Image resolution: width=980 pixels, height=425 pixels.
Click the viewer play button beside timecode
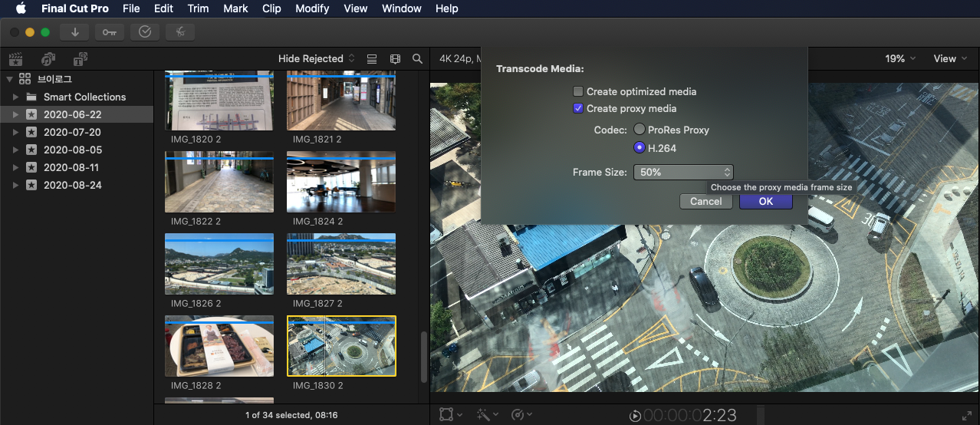pos(635,416)
